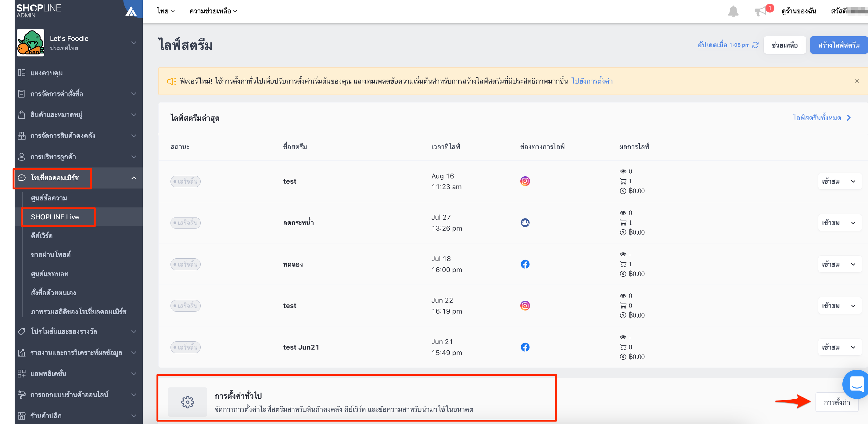Click the เสร็จสิ้น status badge for ทดลอง
The height and width of the screenshot is (424, 868).
point(185,264)
